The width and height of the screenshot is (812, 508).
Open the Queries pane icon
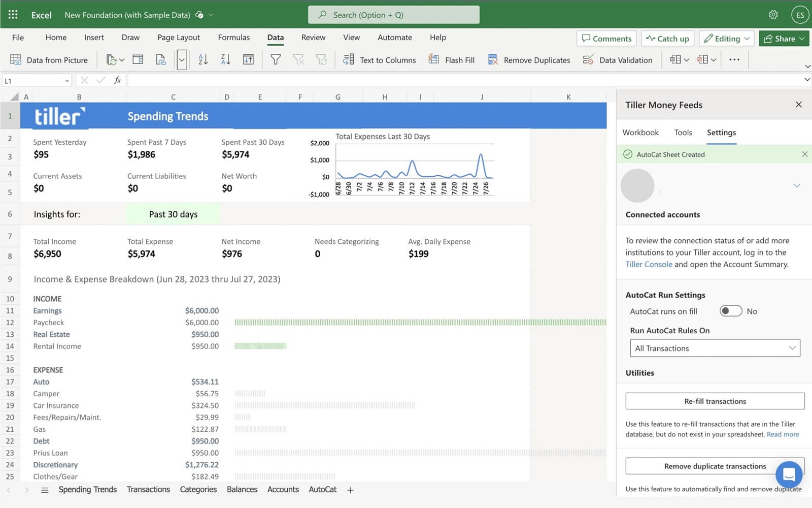click(x=138, y=59)
